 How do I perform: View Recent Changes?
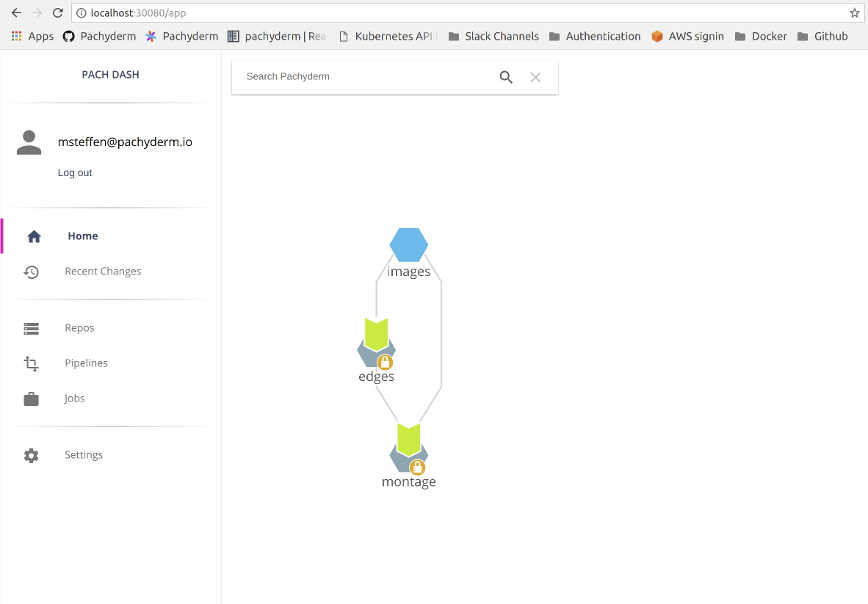(103, 272)
